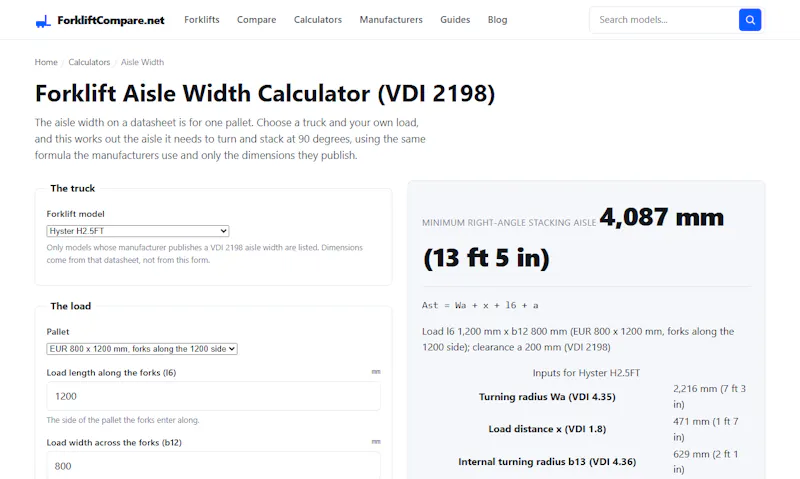Image resolution: width=800 pixels, height=479 pixels.
Task: Click the blue search magnifier button
Action: tap(749, 20)
